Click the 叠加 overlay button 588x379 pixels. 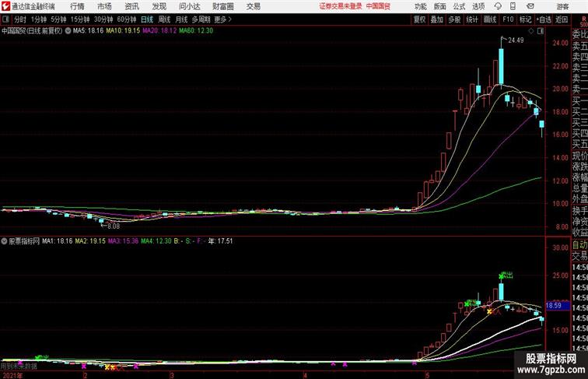click(x=437, y=19)
